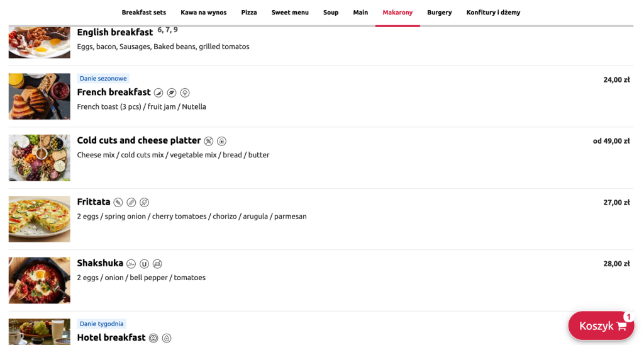The width and height of the screenshot is (644, 345).
Task: Open the Burgery category tab
Action: click(440, 13)
